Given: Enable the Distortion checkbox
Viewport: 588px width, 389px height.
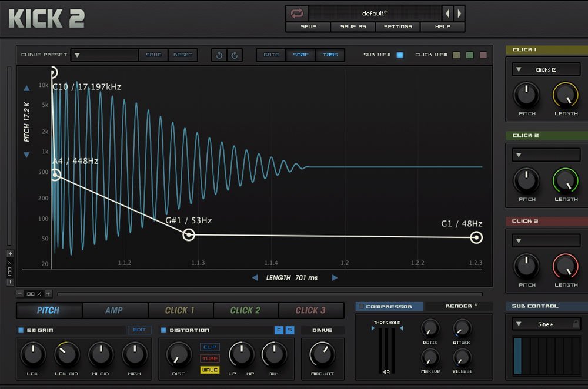Looking at the screenshot, I should (x=163, y=330).
